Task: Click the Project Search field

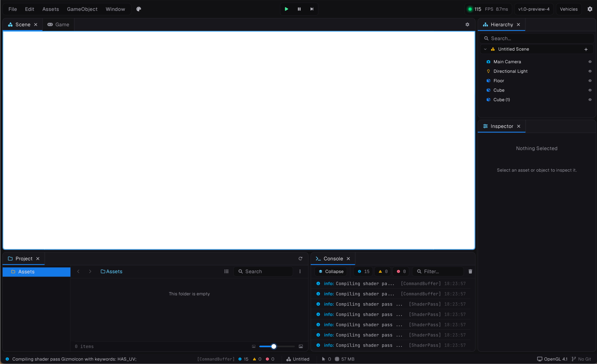Action: click(x=263, y=271)
